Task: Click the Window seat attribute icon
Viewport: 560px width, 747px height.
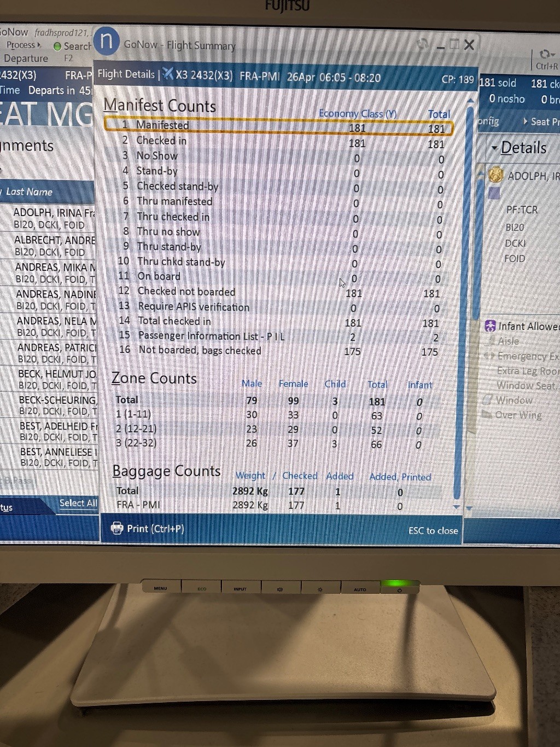Action: coord(487,400)
